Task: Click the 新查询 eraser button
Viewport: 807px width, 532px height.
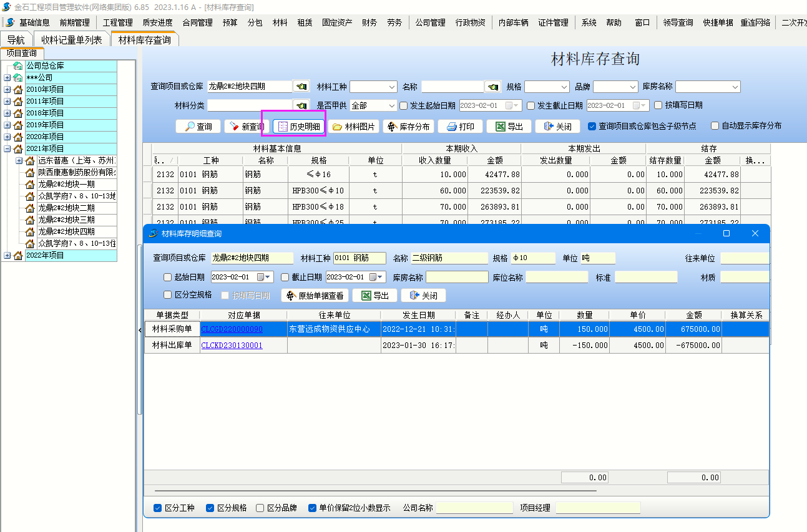Action: tap(246, 127)
